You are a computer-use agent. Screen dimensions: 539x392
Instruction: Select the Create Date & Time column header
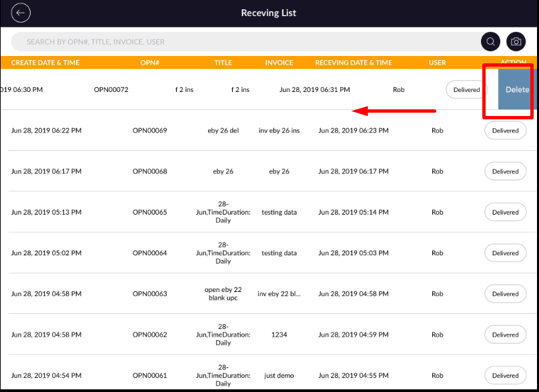coord(45,63)
